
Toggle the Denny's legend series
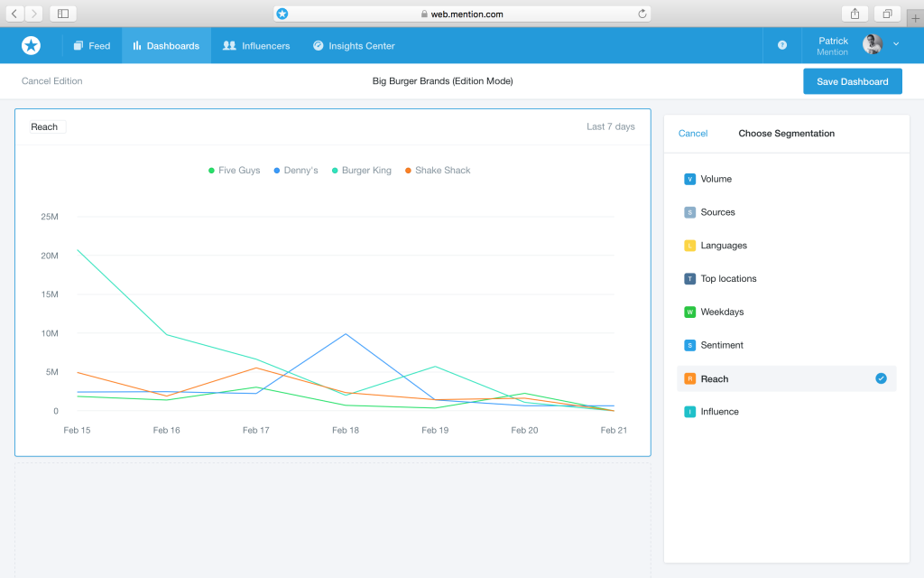pyautogui.click(x=296, y=170)
